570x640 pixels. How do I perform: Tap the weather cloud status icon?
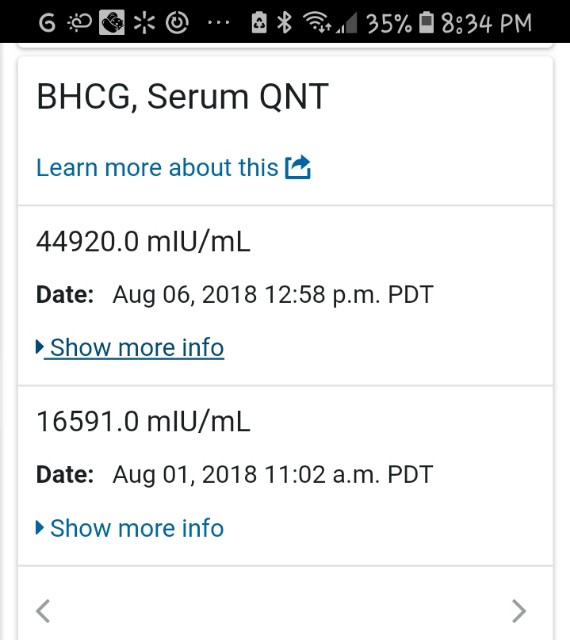(79, 22)
